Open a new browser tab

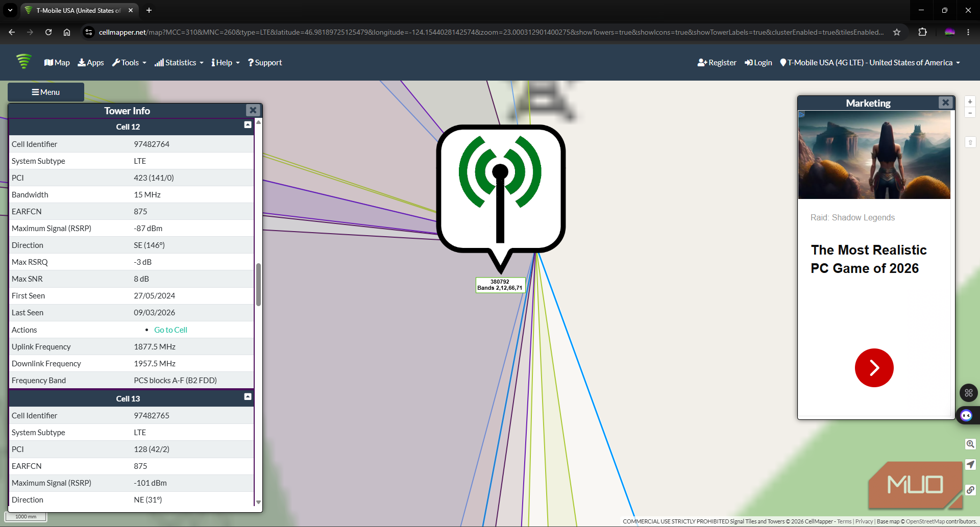149,10
